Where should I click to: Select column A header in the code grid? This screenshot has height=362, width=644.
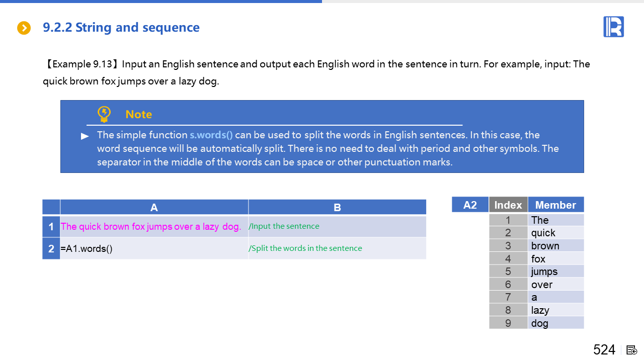click(154, 207)
